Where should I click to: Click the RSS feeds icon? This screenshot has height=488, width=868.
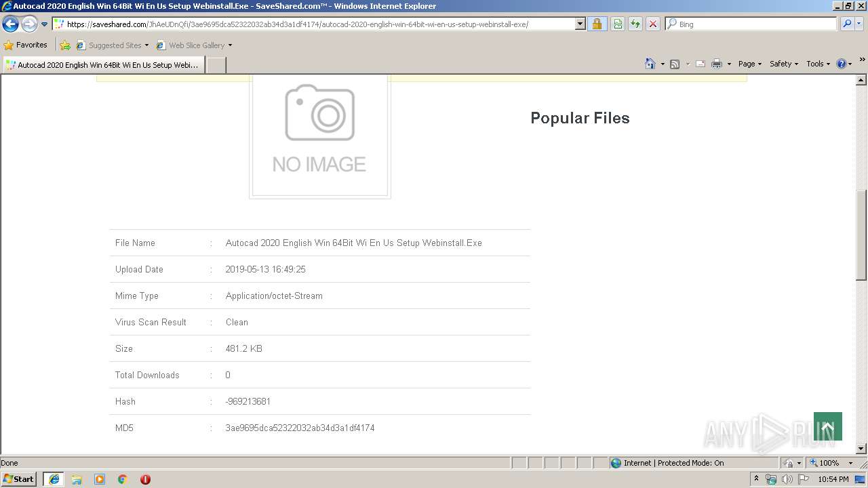pyautogui.click(x=675, y=64)
